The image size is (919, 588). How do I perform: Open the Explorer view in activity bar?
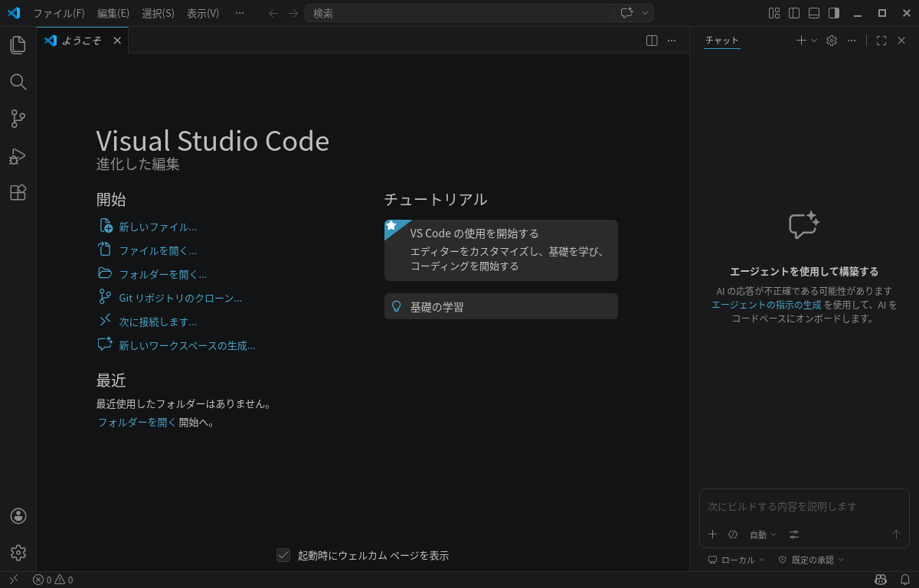click(x=18, y=45)
